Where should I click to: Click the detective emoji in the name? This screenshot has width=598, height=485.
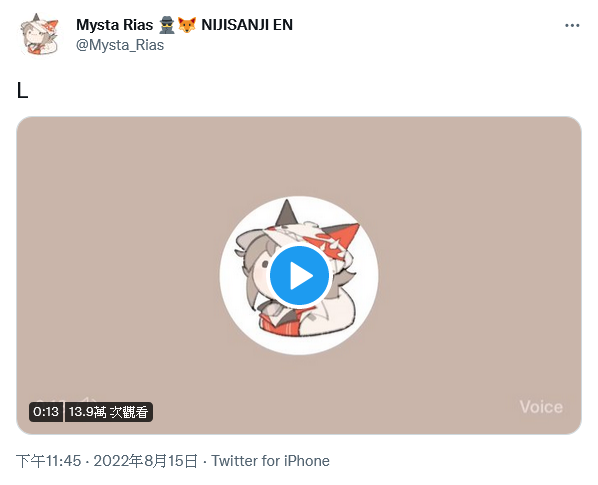point(167,25)
